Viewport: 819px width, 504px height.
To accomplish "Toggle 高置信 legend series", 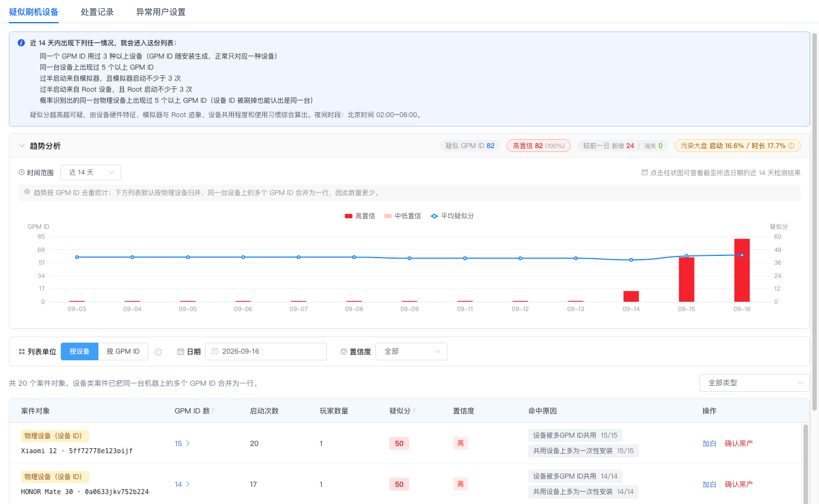I will (x=360, y=216).
